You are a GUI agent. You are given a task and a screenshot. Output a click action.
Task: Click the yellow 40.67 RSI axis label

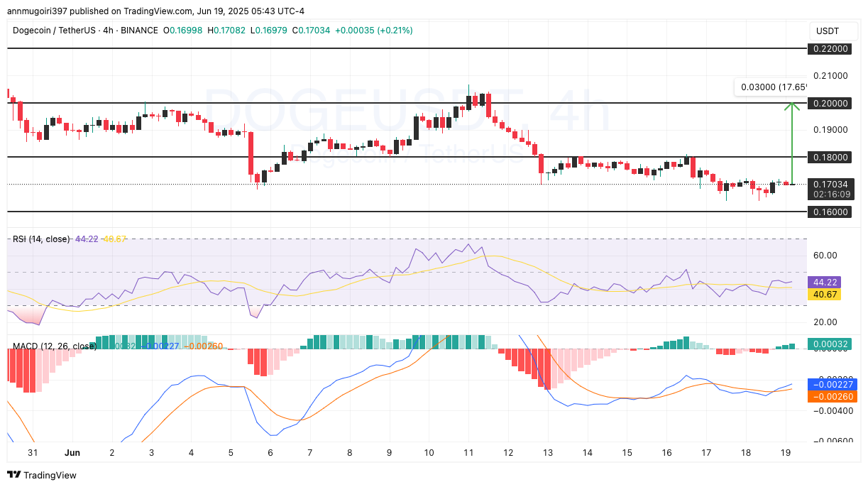point(824,294)
